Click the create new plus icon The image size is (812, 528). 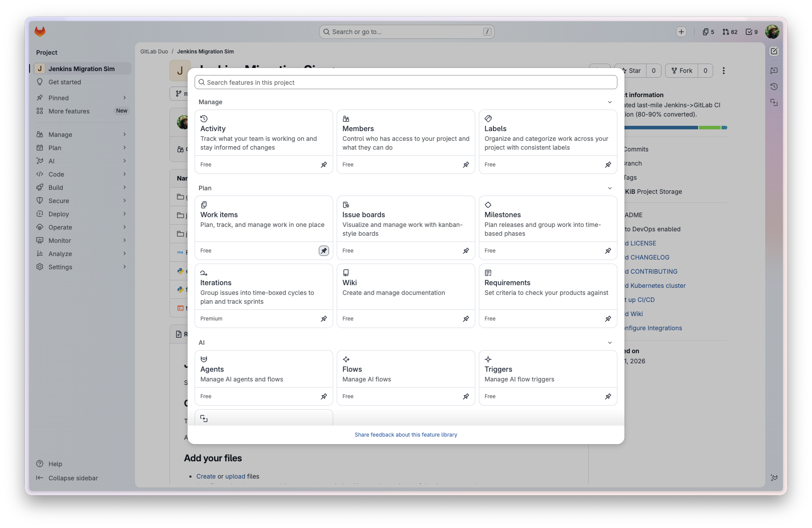coord(681,32)
